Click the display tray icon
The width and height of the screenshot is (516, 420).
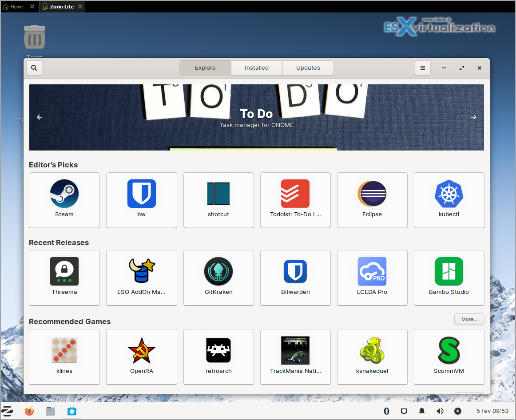click(404, 411)
